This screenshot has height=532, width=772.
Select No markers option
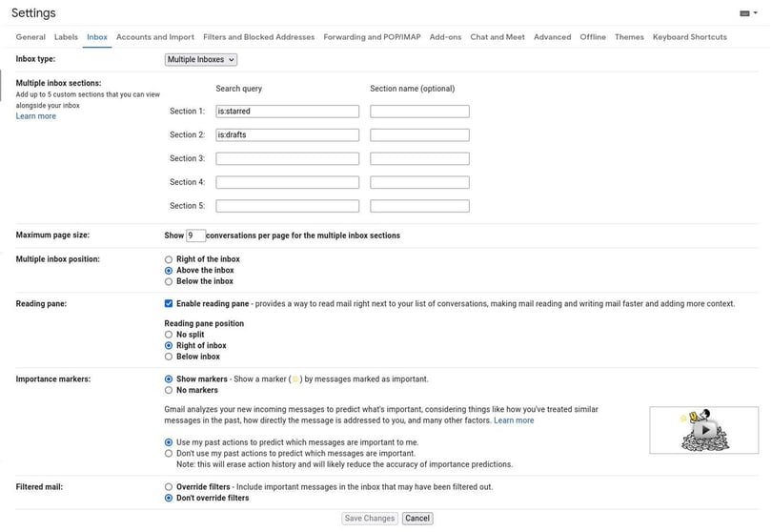pyautogui.click(x=169, y=390)
